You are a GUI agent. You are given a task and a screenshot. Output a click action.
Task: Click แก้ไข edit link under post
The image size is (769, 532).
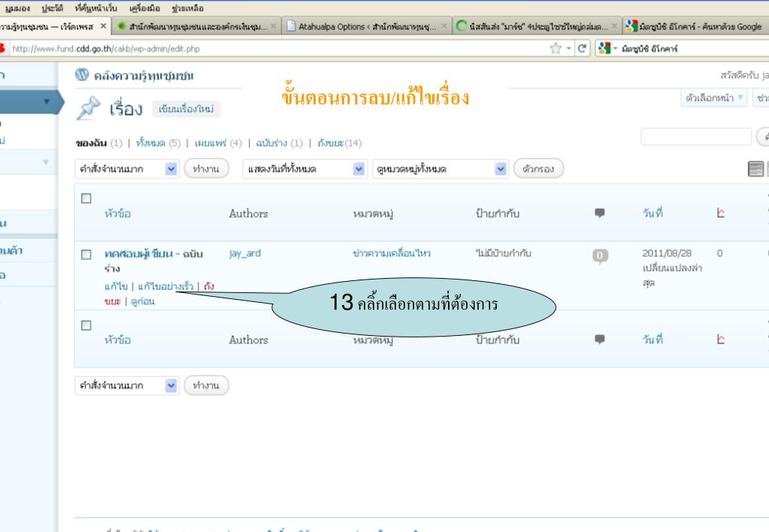pos(116,286)
